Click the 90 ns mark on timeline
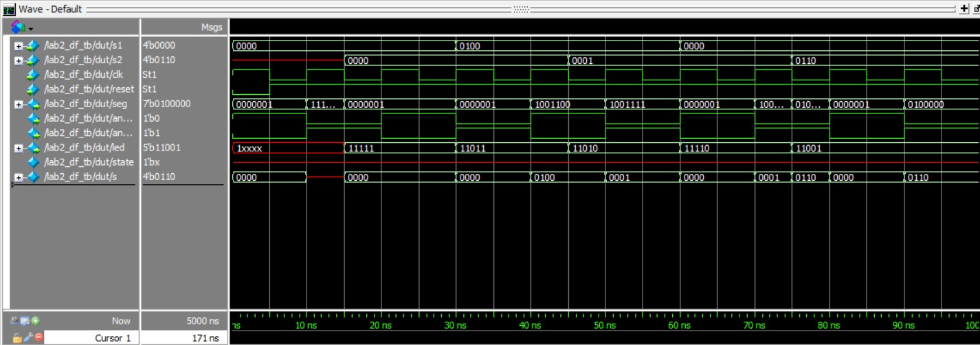This screenshot has height=345, width=980. pyautogui.click(x=903, y=324)
